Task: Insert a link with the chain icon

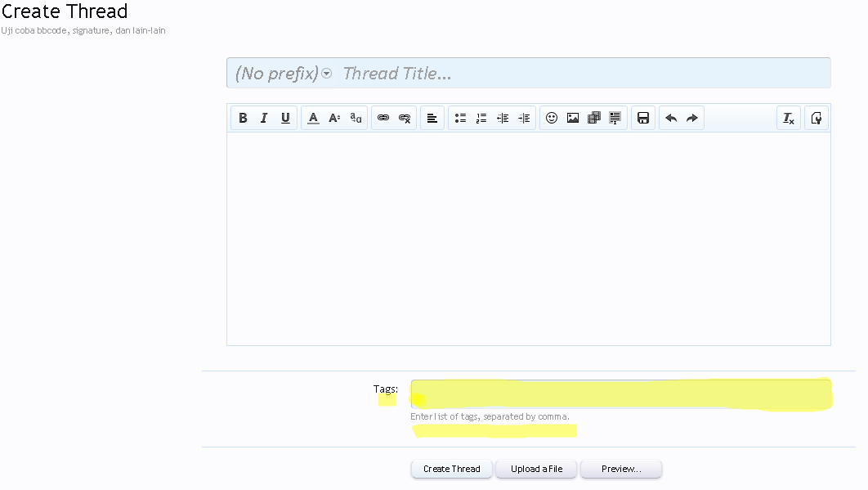Action: 383,118
